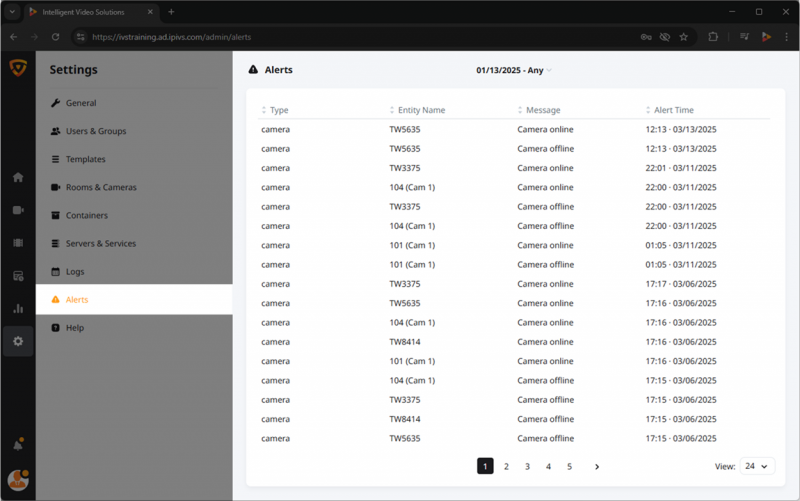Click TW8414 entity in Camera offline row
This screenshot has height=501, width=800.
405,419
